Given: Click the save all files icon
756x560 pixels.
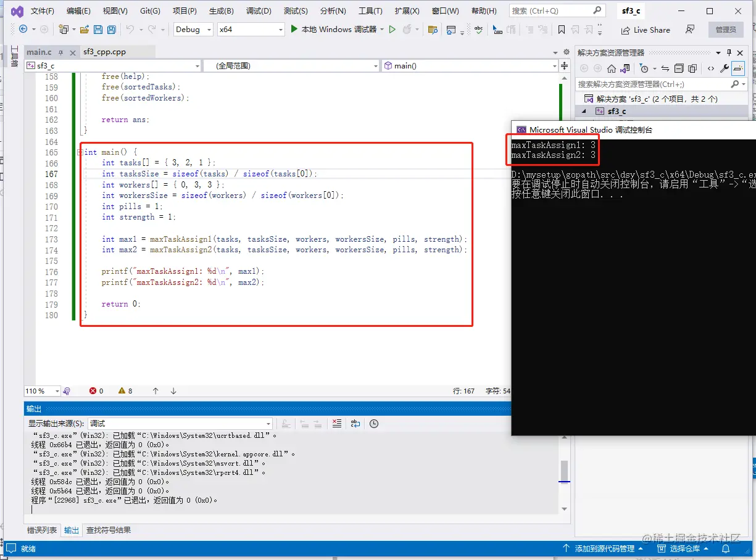Looking at the screenshot, I should pos(112,29).
